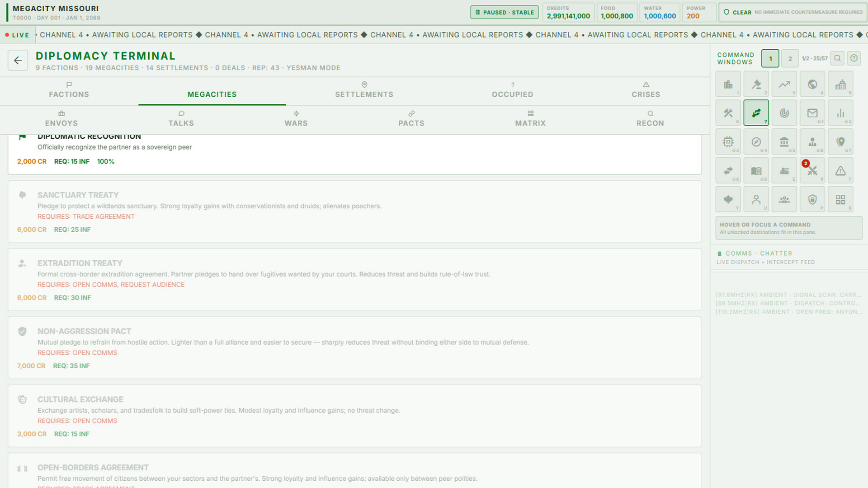
Task: Open the crossed swords window with badge
Action: pos(812,171)
